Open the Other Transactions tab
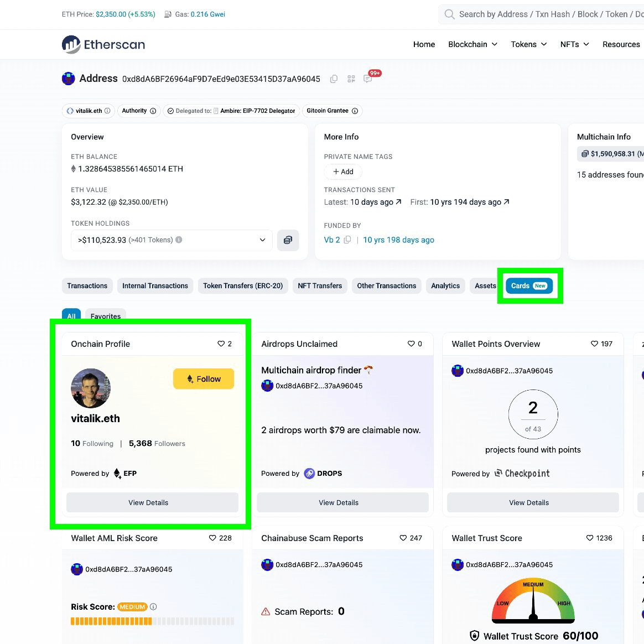This screenshot has height=644, width=644. tap(387, 286)
